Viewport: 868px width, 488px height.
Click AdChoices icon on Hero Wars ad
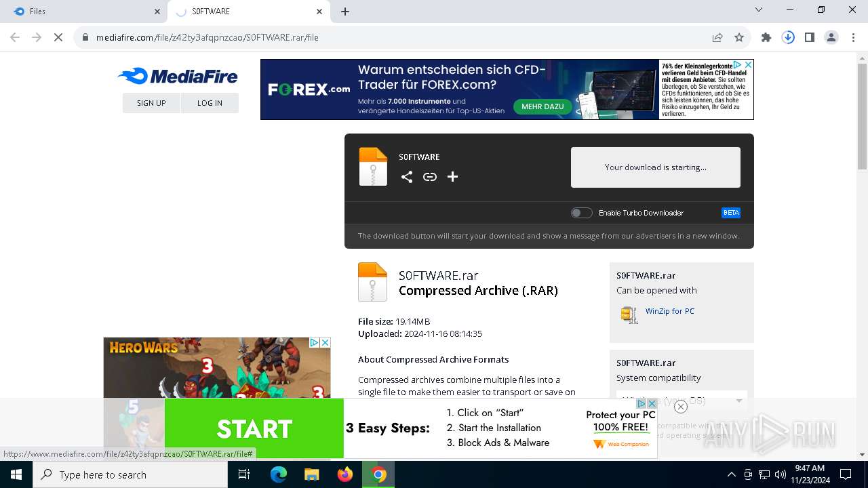coord(314,343)
